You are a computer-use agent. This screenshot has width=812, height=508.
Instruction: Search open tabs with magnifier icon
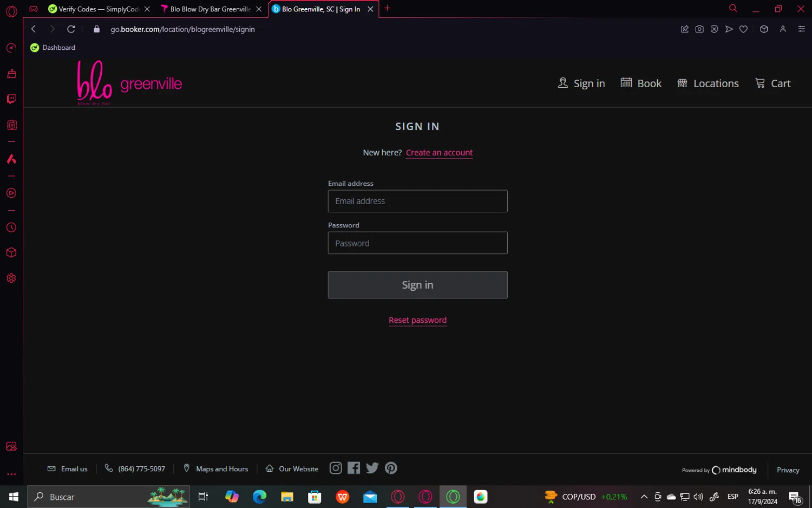pyautogui.click(x=733, y=8)
